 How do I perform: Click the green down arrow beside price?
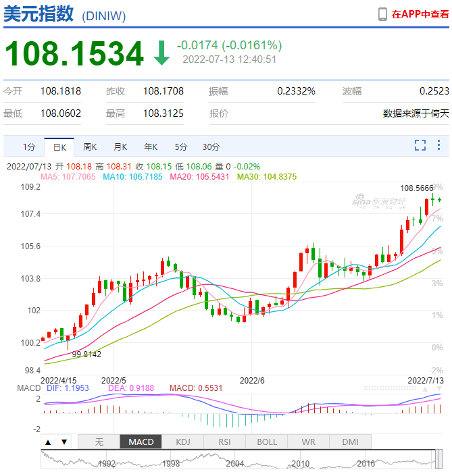point(161,53)
